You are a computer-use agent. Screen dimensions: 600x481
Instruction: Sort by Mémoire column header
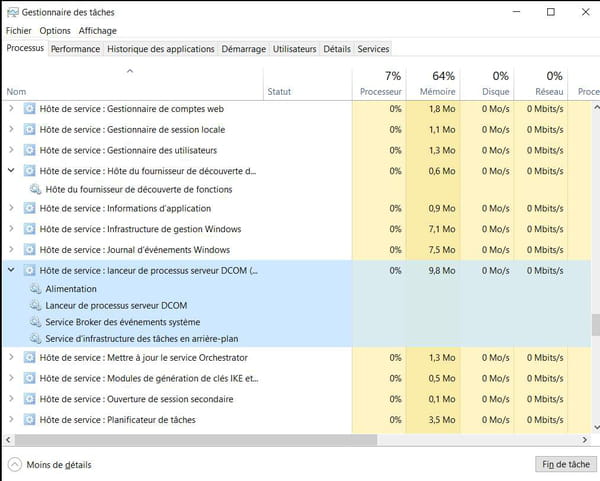(433, 84)
